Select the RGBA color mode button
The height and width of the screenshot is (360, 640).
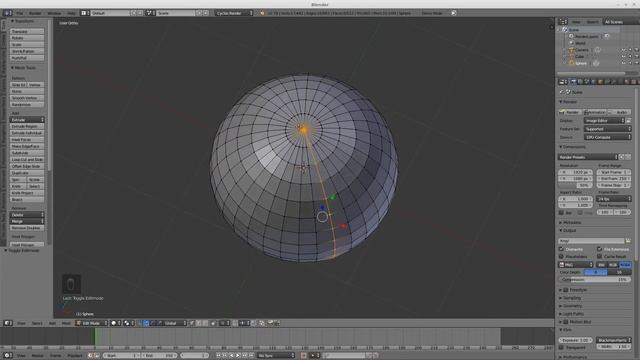pos(625,265)
